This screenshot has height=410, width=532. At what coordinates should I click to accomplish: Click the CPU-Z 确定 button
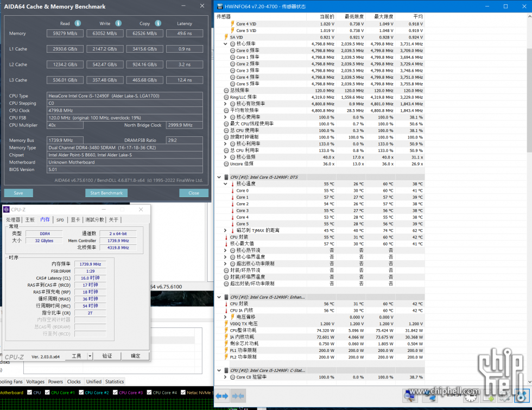pos(135,356)
